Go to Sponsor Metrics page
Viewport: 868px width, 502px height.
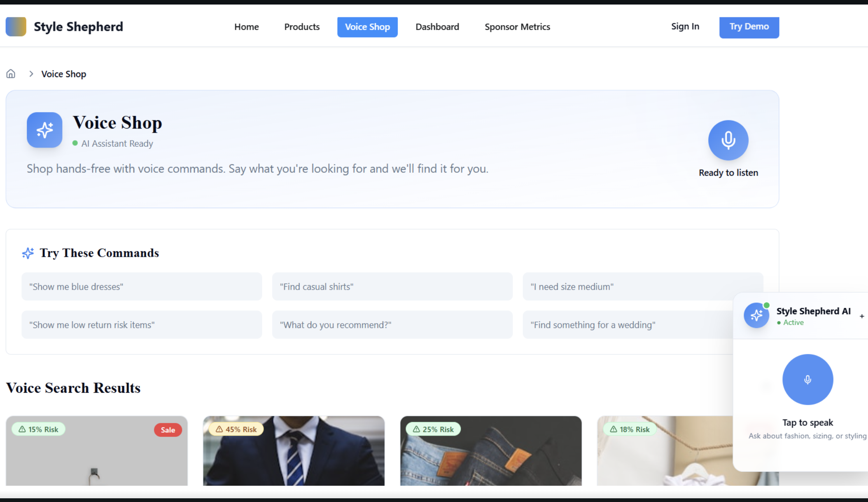point(517,27)
